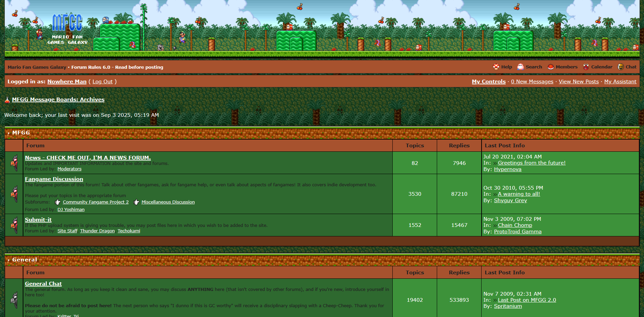Screen dimensions: 644x317
Task: Click the piranha plant icon for Submit-it
Action: (x=14, y=225)
